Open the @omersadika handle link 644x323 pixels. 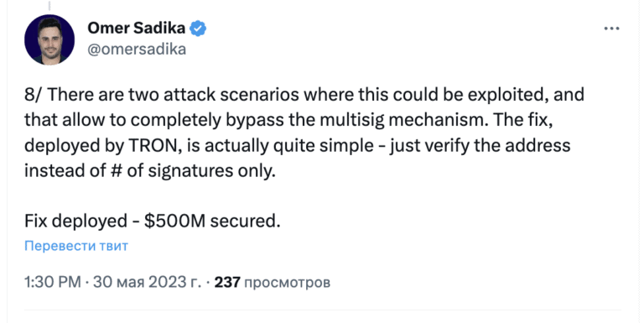coord(137,49)
